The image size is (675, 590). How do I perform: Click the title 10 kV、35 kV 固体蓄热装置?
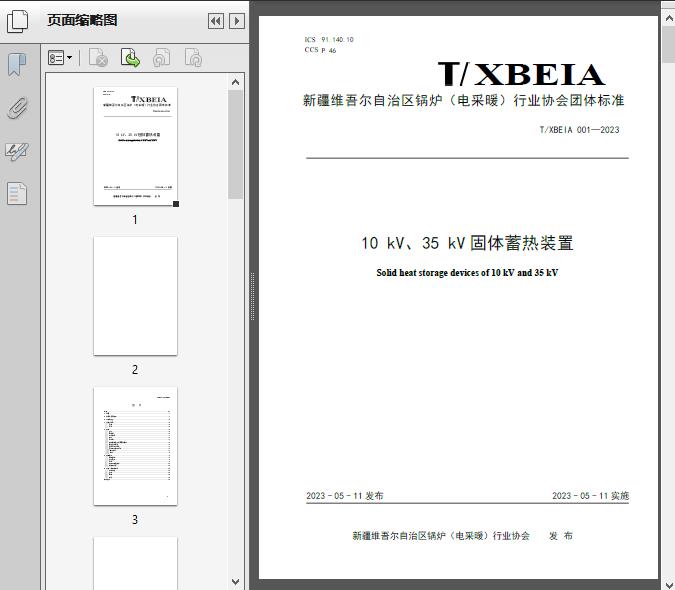[467, 243]
